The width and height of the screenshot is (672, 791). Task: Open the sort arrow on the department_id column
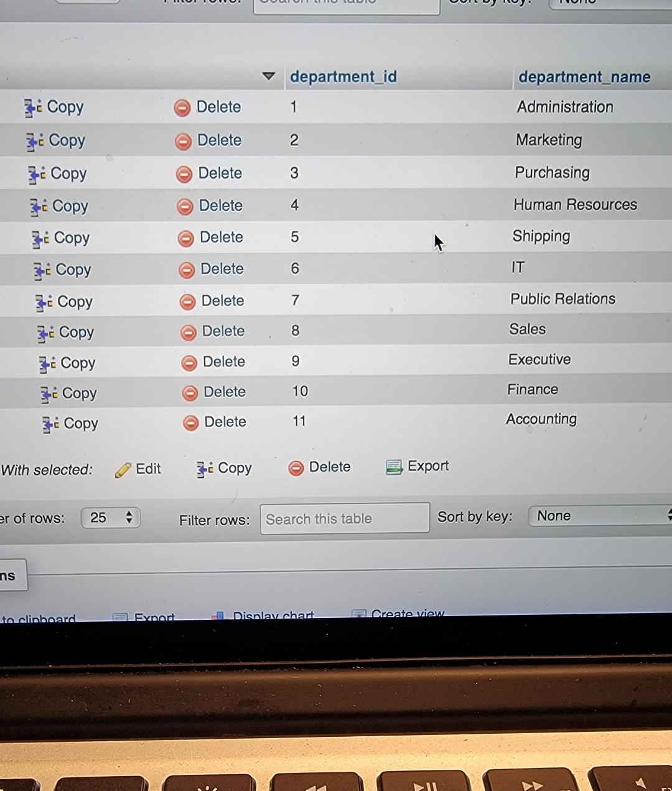pyautogui.click(x=269, y=76)
